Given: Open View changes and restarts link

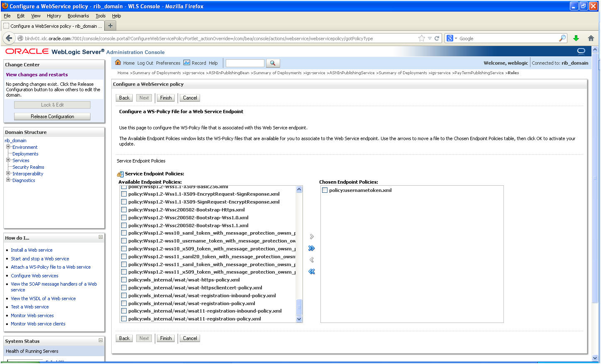Looking at the screenshot, I should point(37,75).
